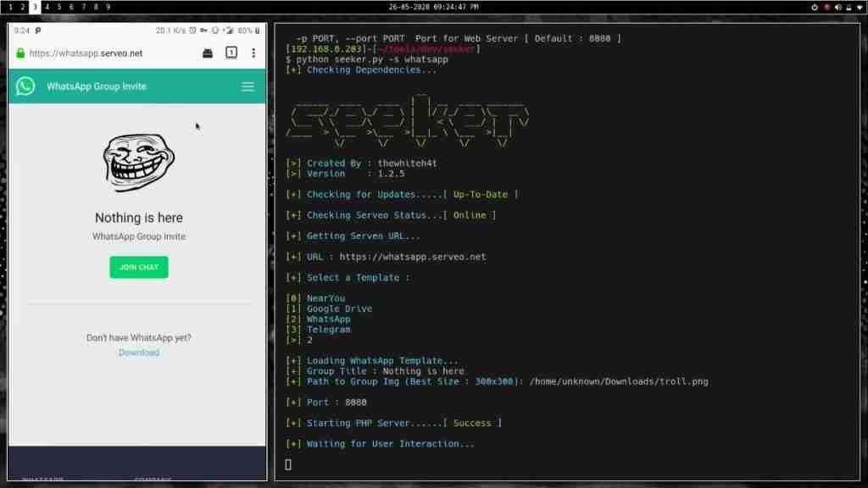
Task: Click 'Created By : thewhiteh4t' line
Action: [361, 164]
